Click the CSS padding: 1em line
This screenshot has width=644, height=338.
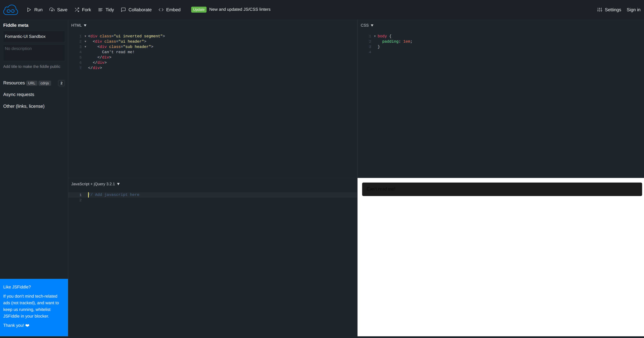pos(397,41)
